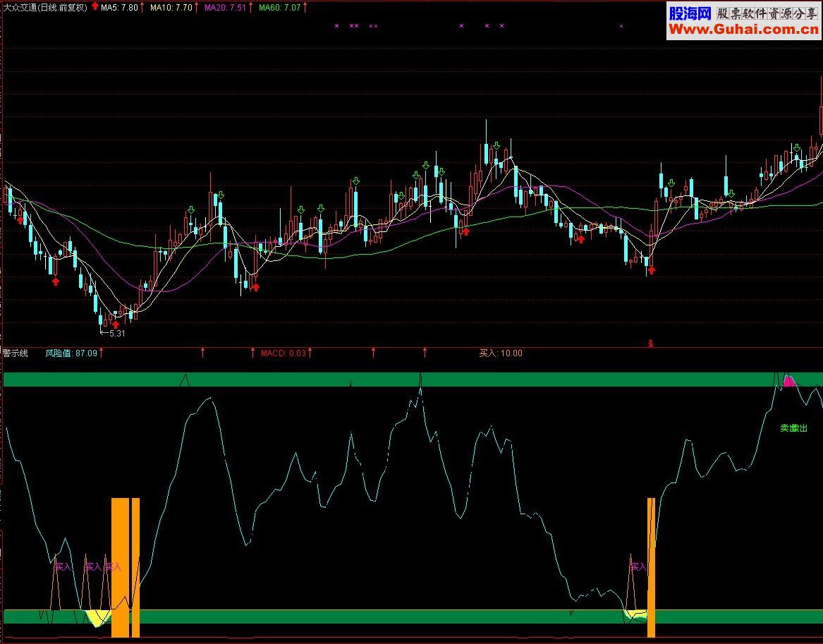Click the 风险值: 87.09 readout
The image size is (823, 644).
[x=71, y=353]
